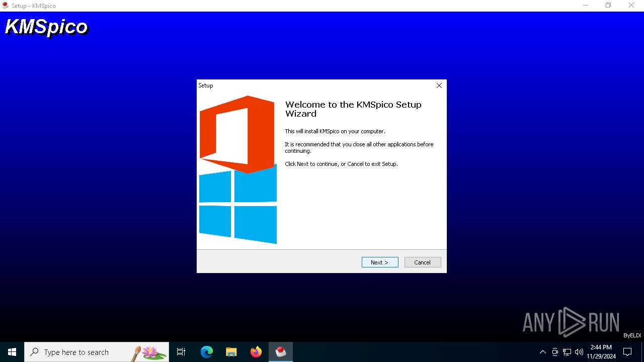Open the notification center icon

coord(627,352)
